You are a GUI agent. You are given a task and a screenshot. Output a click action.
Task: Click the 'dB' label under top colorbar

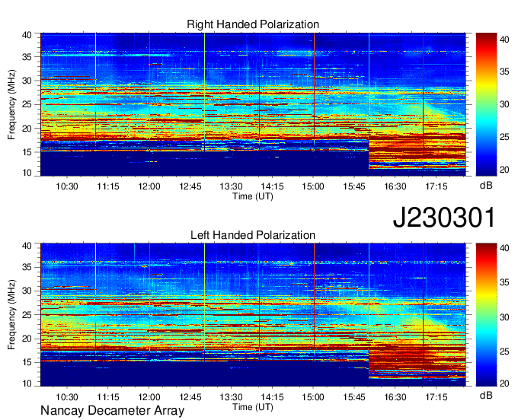[486, 186]
